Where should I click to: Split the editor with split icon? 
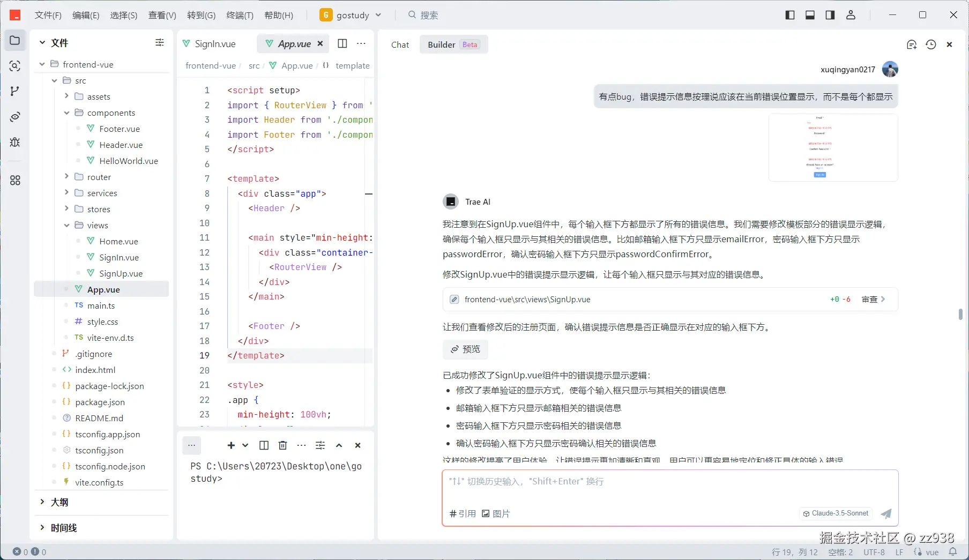click(342, 43)
